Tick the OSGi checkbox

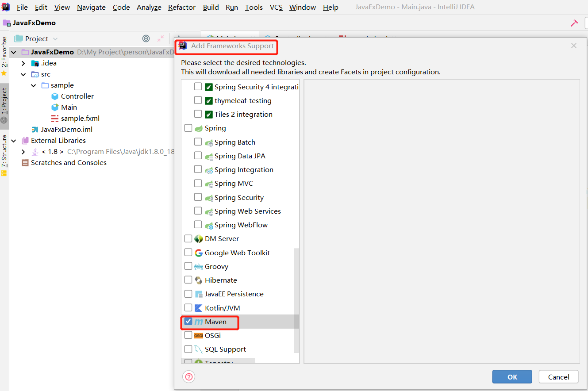point(188,335)
